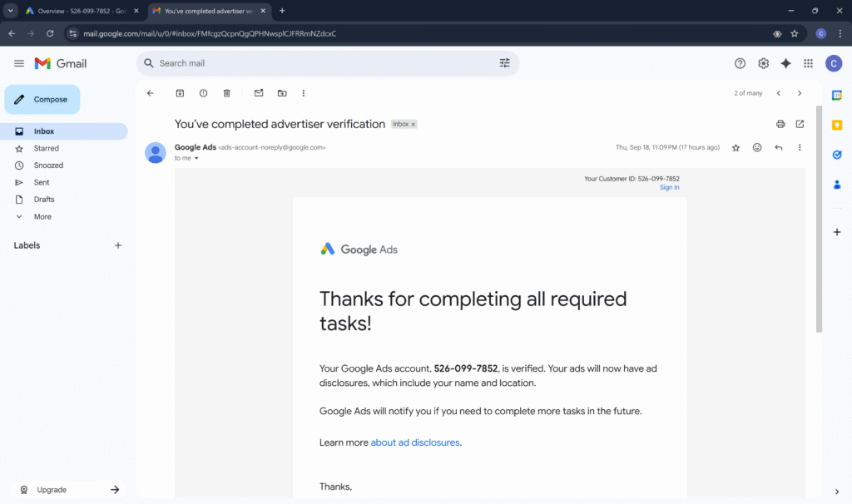852x504 pixels.
Task: Toggle the Gmail main menu hamburger
Action: tap(19, 63)
